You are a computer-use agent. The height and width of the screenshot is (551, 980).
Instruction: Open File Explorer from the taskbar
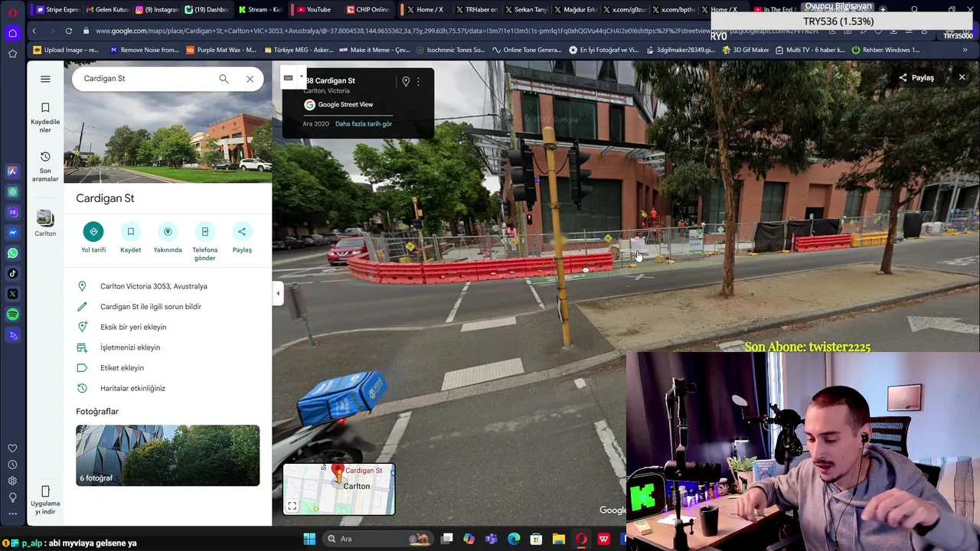point(559,539)
